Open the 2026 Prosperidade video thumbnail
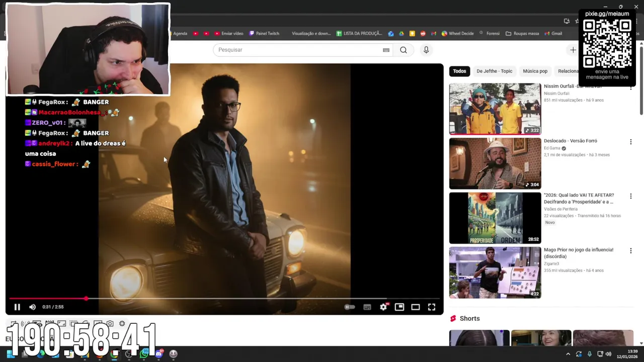This screenshot has width=644, height=362. [x=495, y=218]
